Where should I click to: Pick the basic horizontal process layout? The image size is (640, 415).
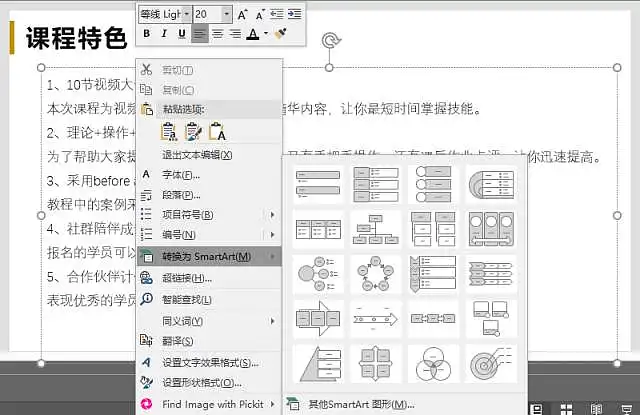[433, 318]
